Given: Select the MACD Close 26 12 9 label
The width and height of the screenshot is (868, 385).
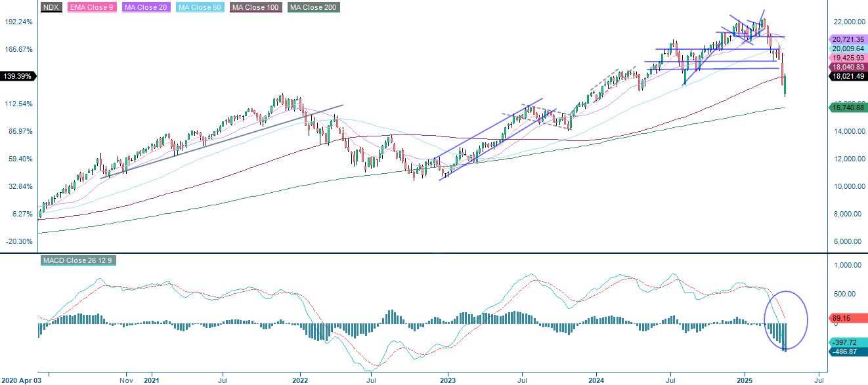Looking at the screenshot, I should 77,260.
